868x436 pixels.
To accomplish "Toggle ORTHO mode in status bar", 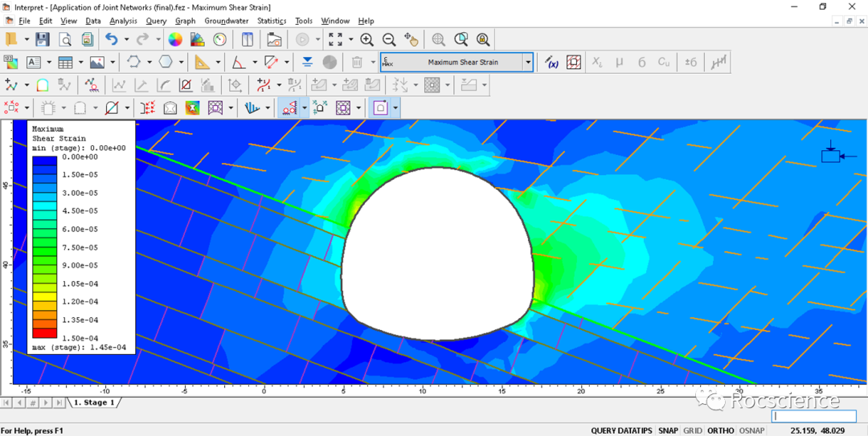I will (x=720, y=430).
